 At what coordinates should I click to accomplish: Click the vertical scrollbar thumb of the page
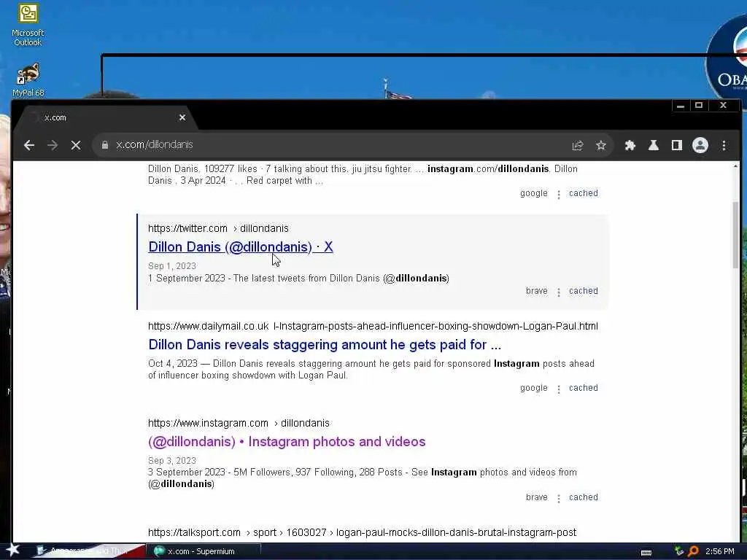pos(735,234)
